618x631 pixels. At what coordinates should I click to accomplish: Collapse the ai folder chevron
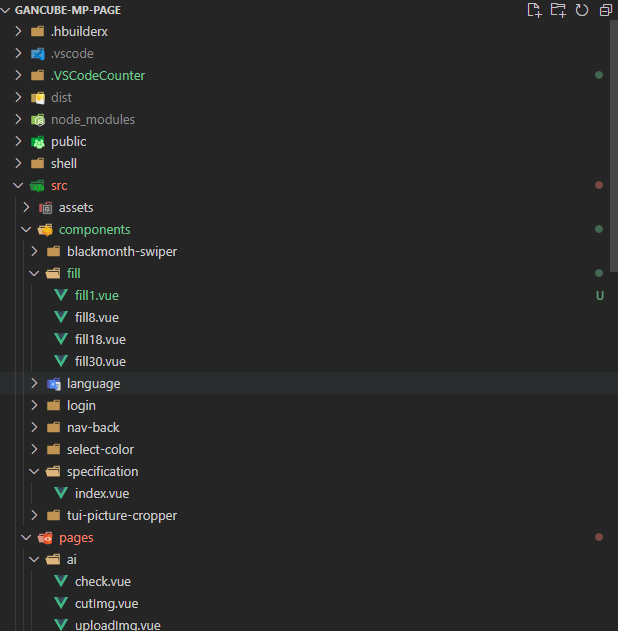click(x=34, y=559)
